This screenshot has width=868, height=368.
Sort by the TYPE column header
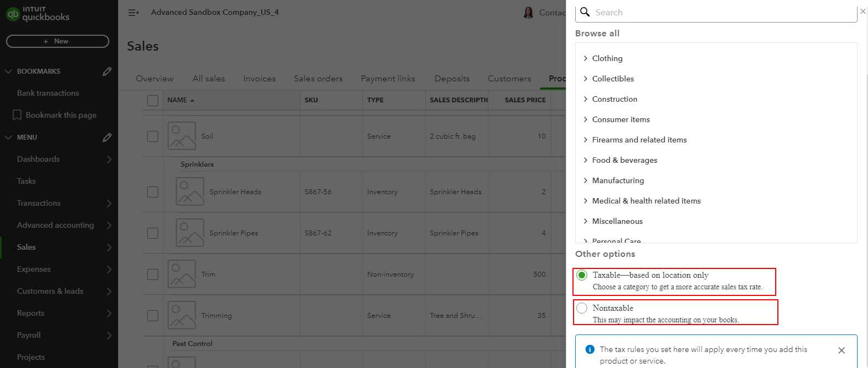tap(375, 100)
